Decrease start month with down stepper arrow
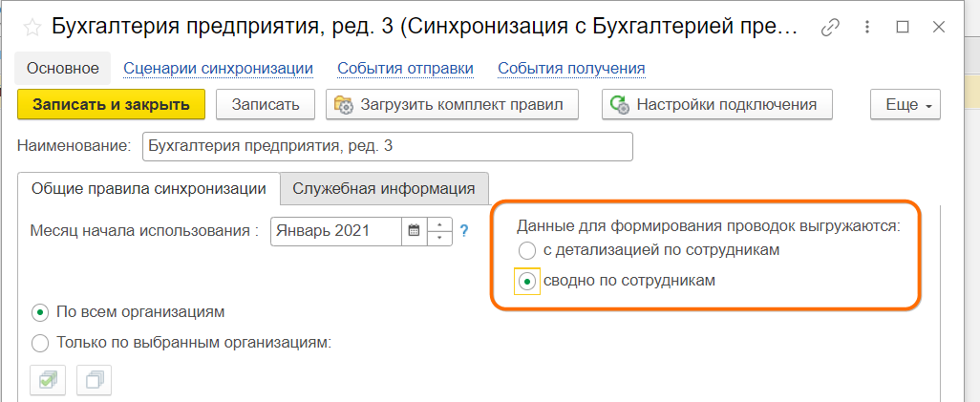Image resolution: width=980 pixels, height=402 pixels. click(x=440, y=238)
